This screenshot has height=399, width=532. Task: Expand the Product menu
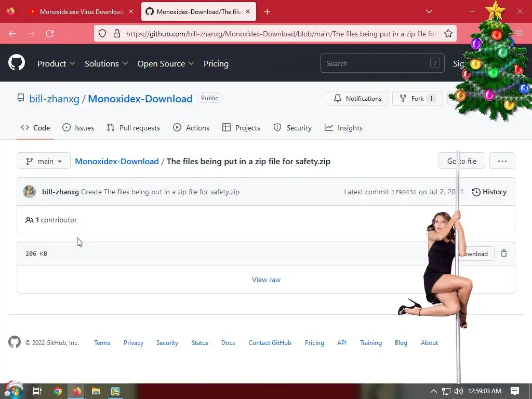tap(56, 63)
